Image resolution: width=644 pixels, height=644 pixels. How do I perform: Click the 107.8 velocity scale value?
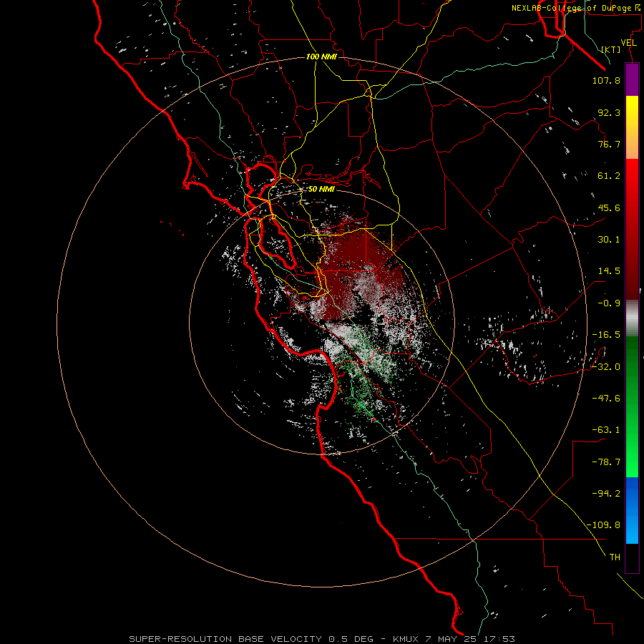point(606,80)
